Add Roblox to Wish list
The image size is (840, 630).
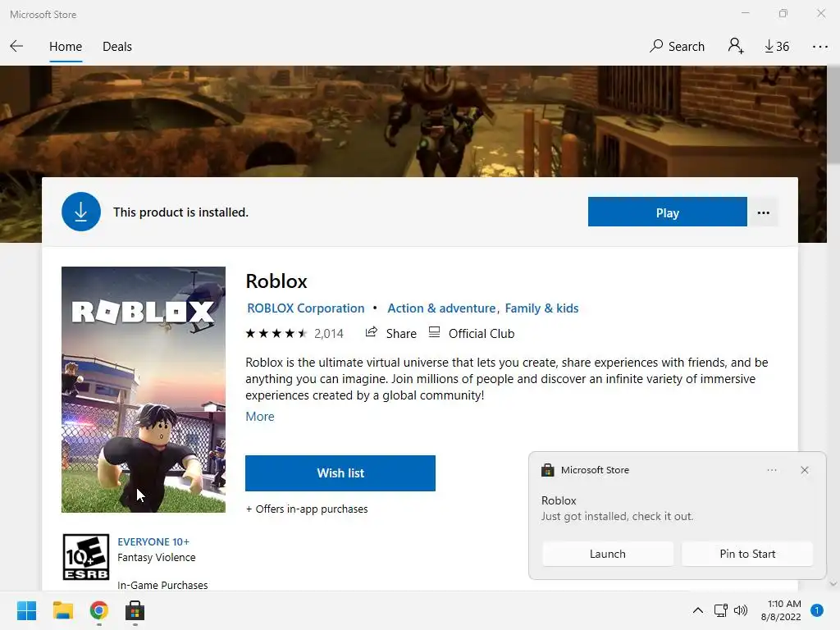340,473
